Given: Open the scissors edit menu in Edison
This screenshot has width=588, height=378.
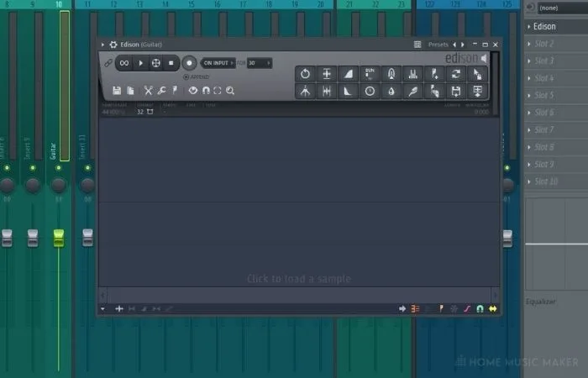Looking at the screenshot, I should click(x=149, y=91).
